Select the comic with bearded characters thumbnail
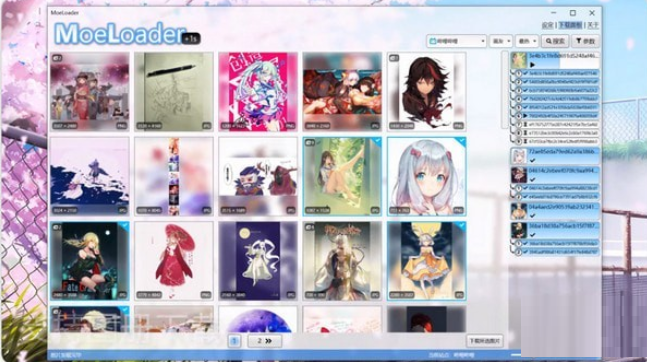647x362 pixels. point(258,176)
